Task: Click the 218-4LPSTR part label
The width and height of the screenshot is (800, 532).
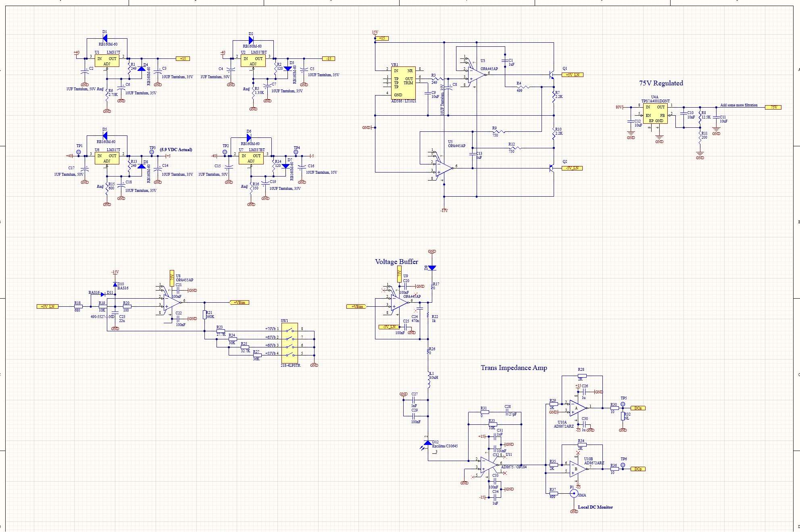Action: [x=290, y=366]
